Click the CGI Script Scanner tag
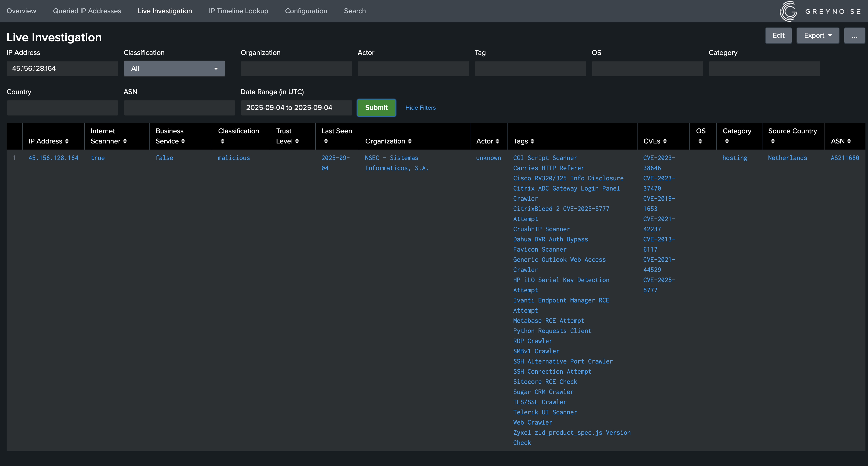The image size is (868, 466). pos(545,158)
